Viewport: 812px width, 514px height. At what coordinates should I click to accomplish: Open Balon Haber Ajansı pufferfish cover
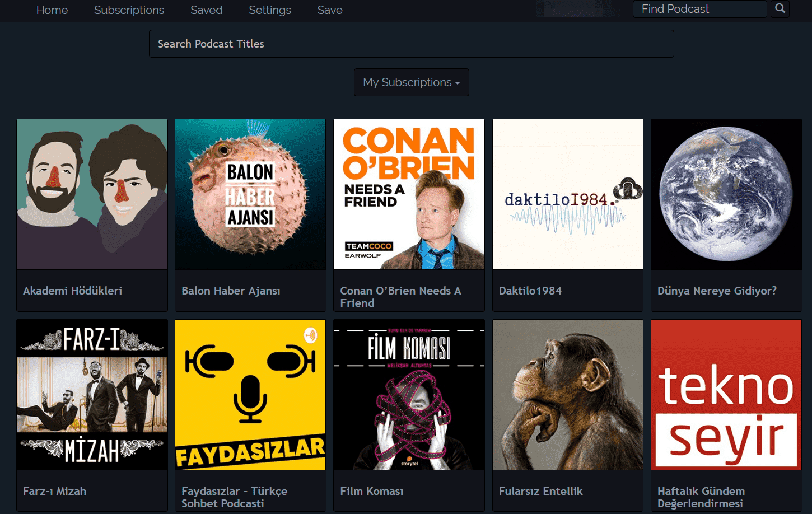click(250, 194)
